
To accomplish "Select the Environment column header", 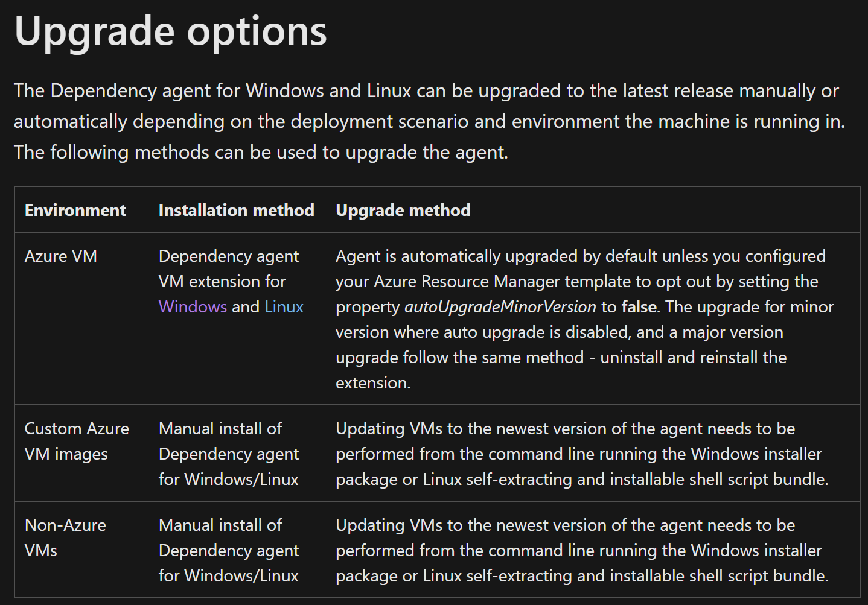I will click(75, 211).
